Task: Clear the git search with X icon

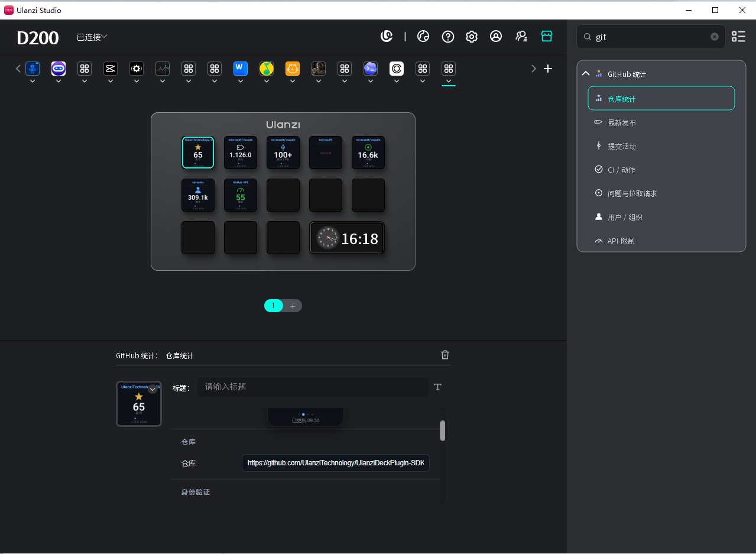Action: click(x=715, y=37)
